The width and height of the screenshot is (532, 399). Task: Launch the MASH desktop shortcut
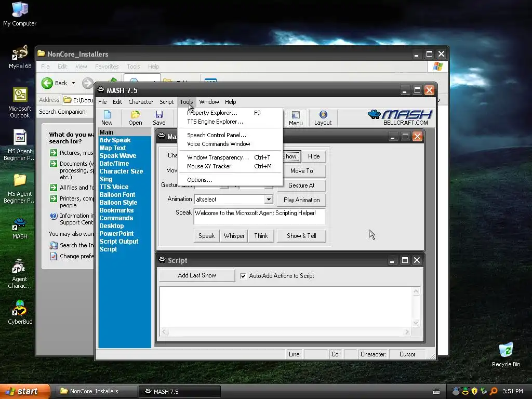[x=20, y=229]
